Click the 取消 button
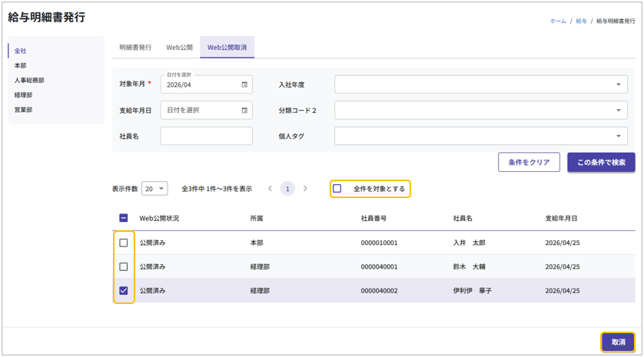Image resolution: width=644 pixels, height=357 pixels. click(x=618, y=342)
